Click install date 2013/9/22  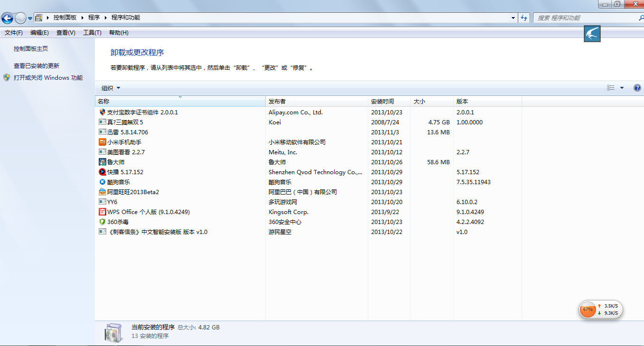pos(385,212)
